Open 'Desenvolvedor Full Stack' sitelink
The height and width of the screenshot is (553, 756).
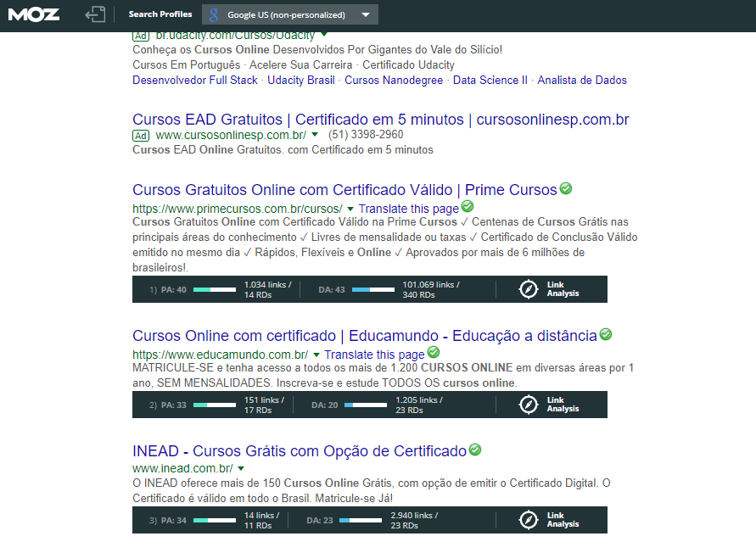195,80
